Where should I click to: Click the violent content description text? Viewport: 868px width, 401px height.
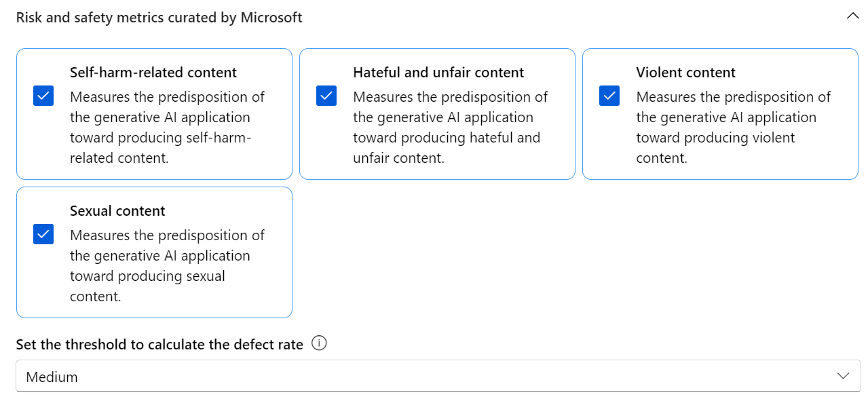733,128
